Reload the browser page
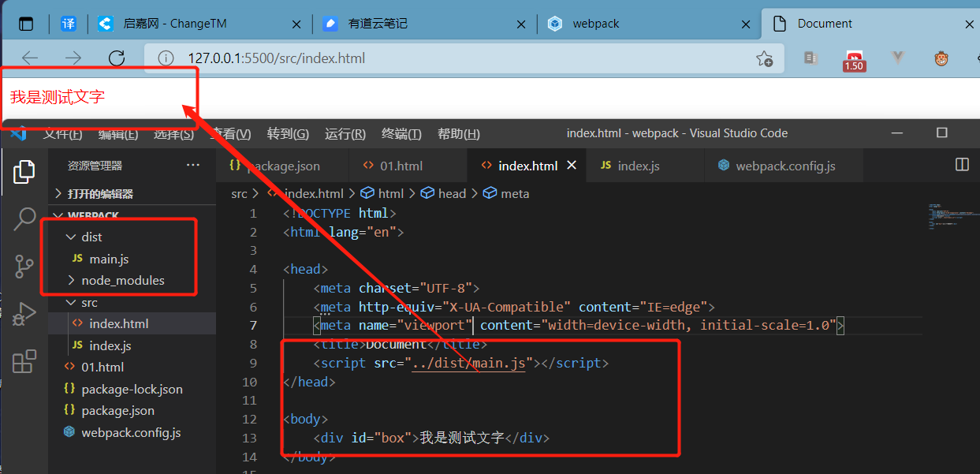This screenshot has height=474, width=980. point(117,58)
